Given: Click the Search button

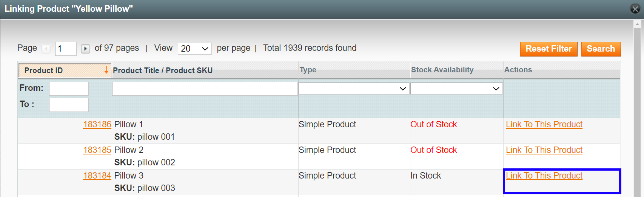Looking at the screenshot, I should pyautogui.click(x=601, y=49).
